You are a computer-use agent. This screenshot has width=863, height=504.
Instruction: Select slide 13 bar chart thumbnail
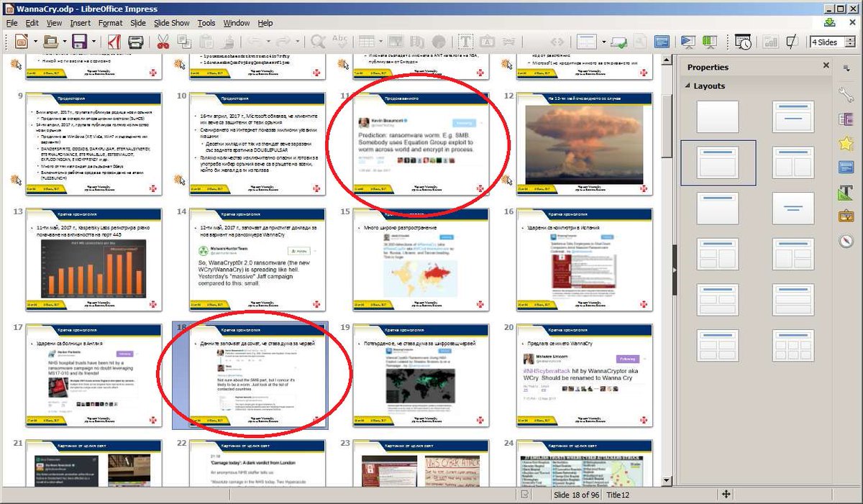click(93, 260)
